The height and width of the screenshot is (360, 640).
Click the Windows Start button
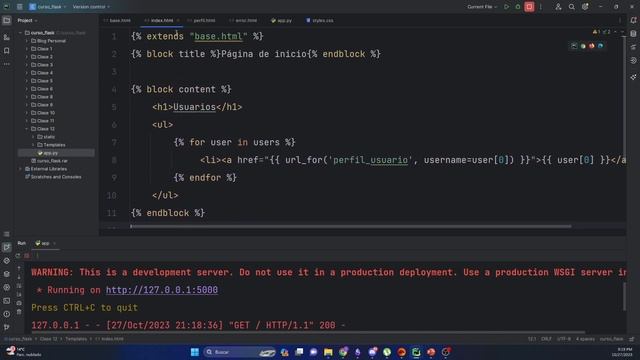point(195,352)
